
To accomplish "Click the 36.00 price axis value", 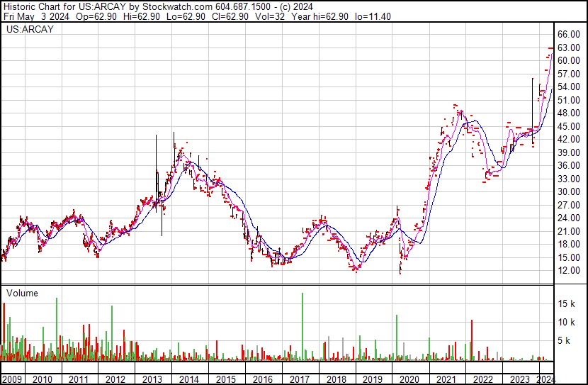I will 568,165.
